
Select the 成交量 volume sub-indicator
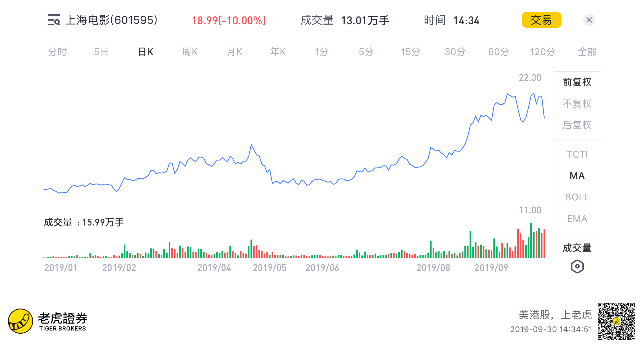pos(577,248)
